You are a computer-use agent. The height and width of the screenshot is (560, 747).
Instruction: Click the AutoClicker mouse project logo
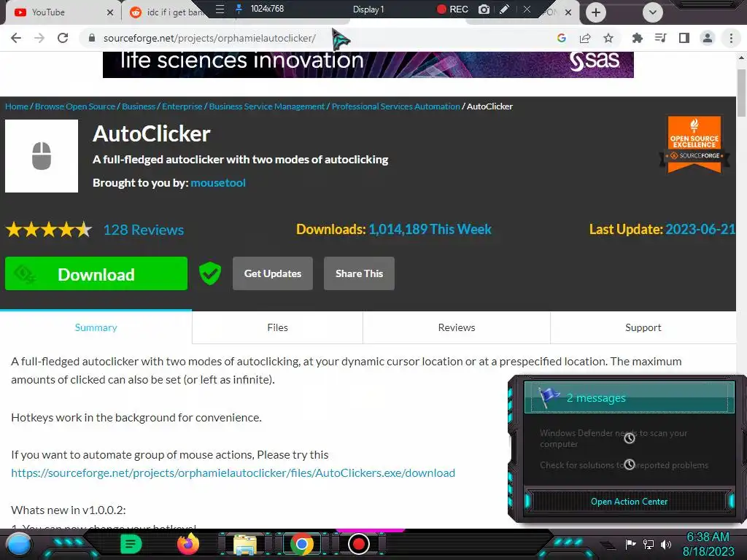(42, 156)
